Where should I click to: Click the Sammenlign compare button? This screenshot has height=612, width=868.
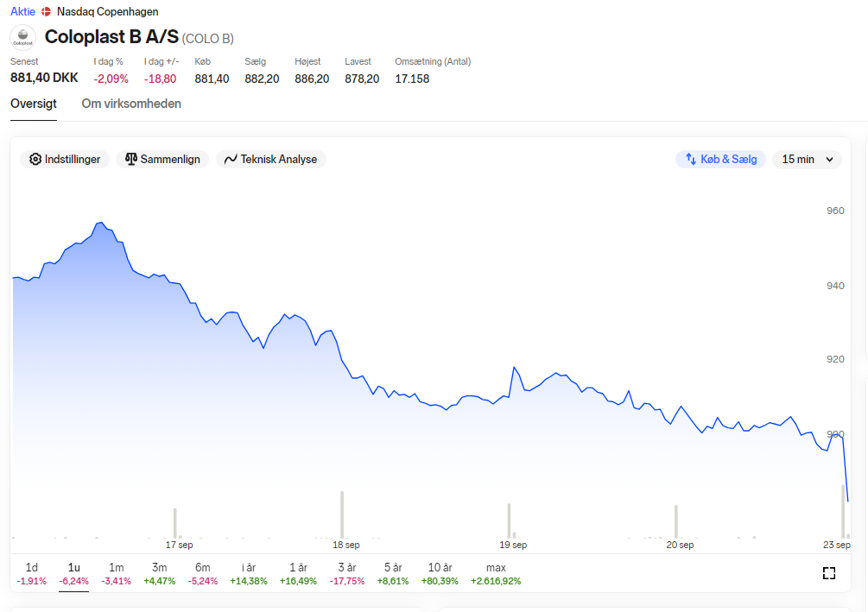162,160
